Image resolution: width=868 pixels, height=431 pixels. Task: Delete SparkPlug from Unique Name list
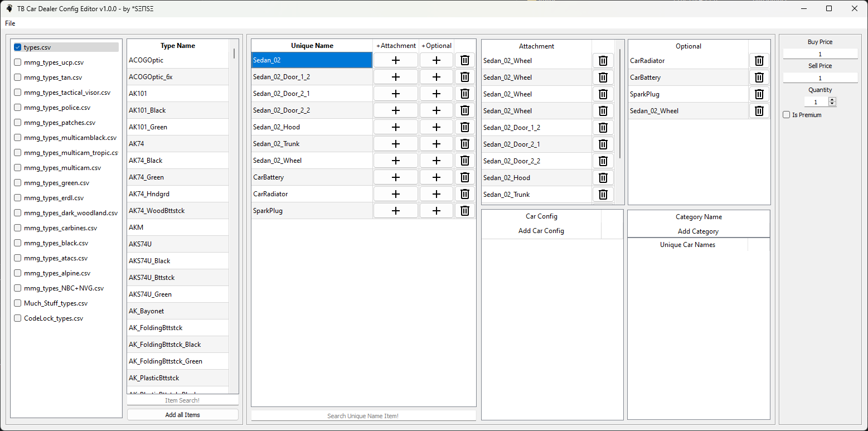click(464, 211)
